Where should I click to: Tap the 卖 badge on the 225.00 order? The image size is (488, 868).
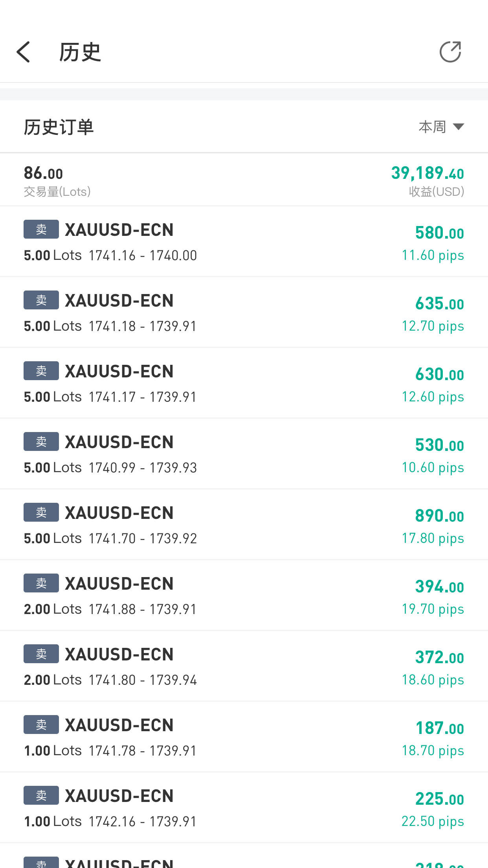tap(41, 795)
